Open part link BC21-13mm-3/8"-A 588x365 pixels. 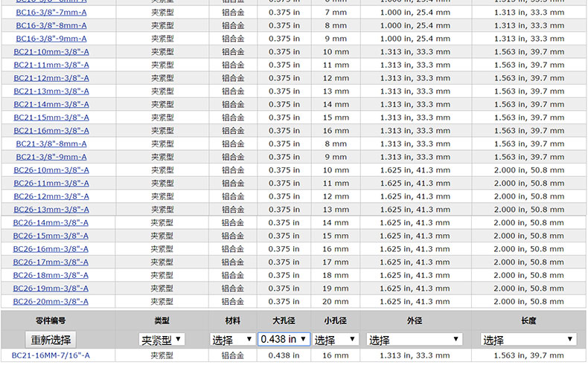pos(51,91)
